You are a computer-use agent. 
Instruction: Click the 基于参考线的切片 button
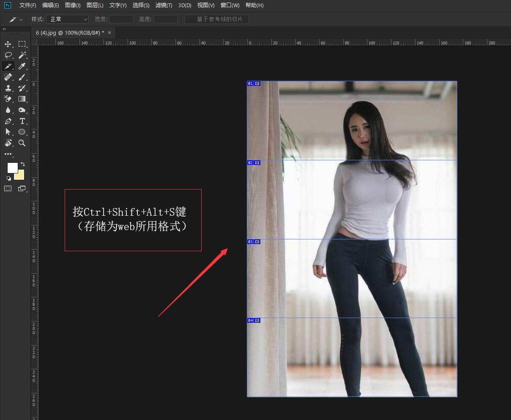pyautogui.click(x=216, y=19)
